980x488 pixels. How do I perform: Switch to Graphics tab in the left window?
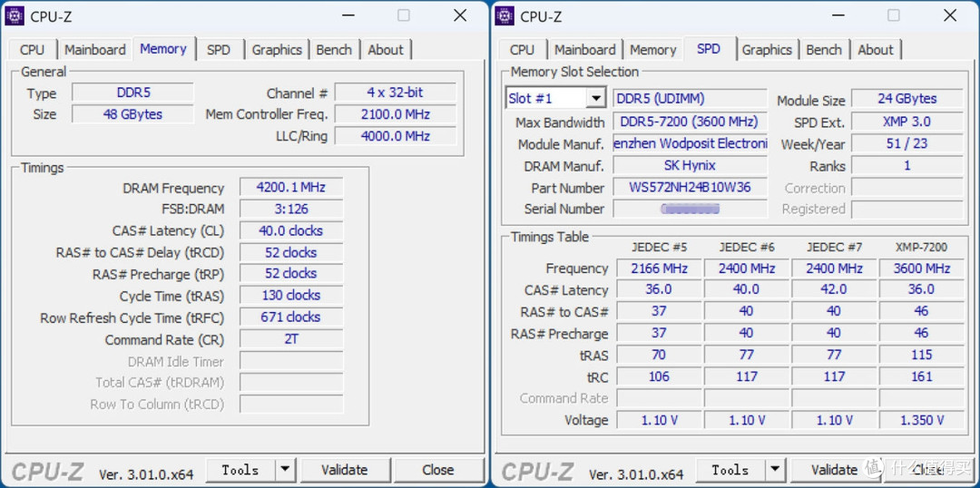coord(277,50)
